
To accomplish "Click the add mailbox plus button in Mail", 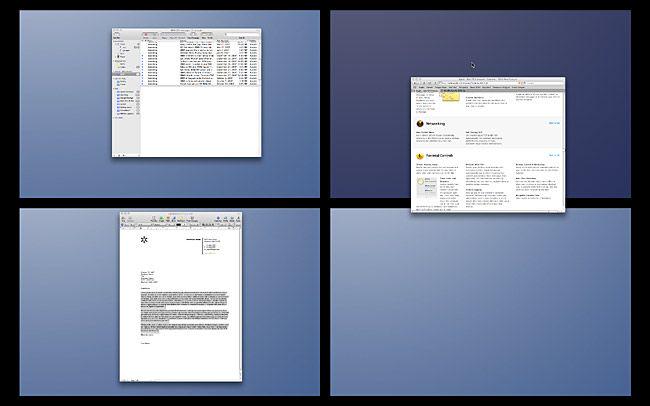I will [x=117, y=155].
